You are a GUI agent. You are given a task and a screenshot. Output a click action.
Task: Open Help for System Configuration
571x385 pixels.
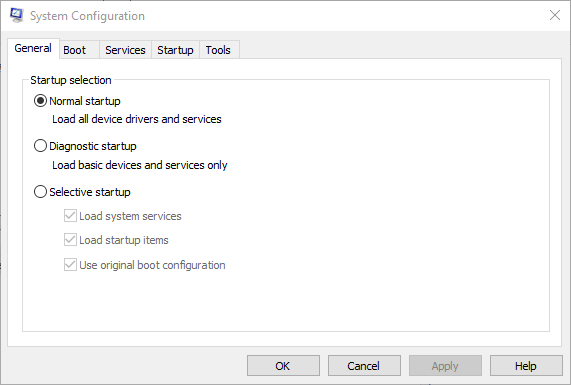point(526,366)
